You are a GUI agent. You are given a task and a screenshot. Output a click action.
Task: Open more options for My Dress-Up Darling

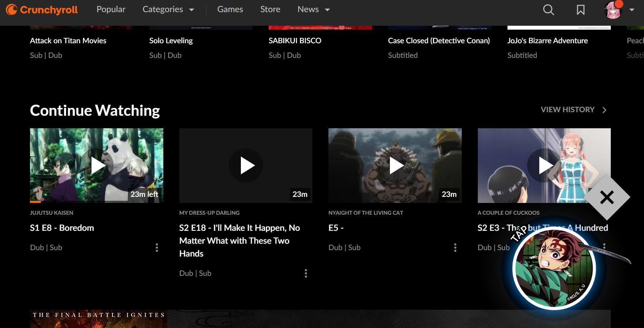(306, 273)
